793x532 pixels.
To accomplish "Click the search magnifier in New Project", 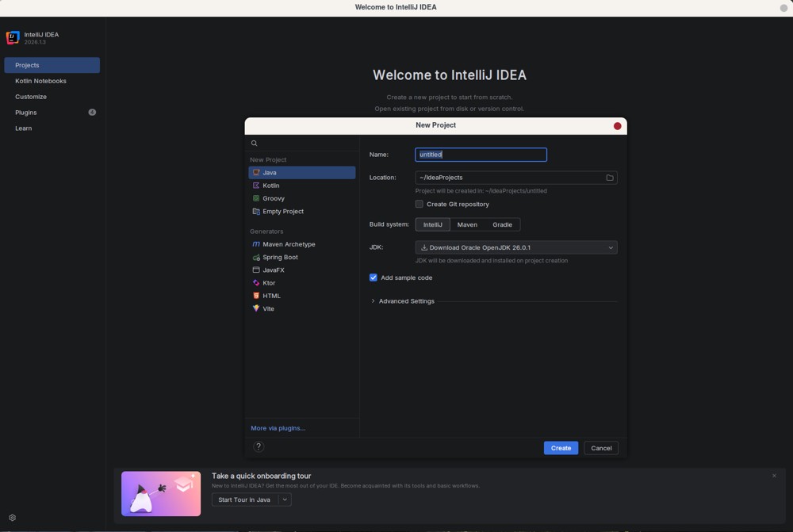I will click(x=255, y=144).
